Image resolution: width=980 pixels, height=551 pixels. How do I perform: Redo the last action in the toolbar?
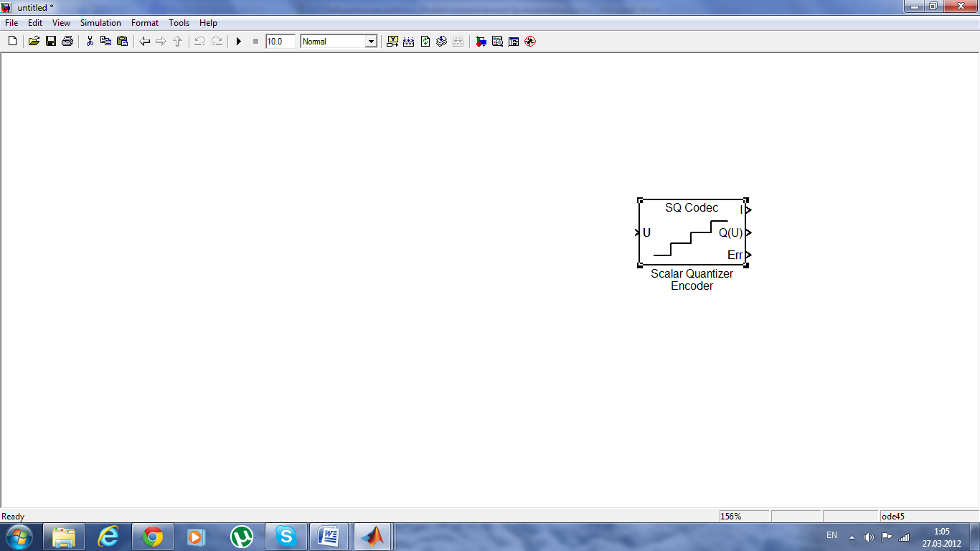216,42
